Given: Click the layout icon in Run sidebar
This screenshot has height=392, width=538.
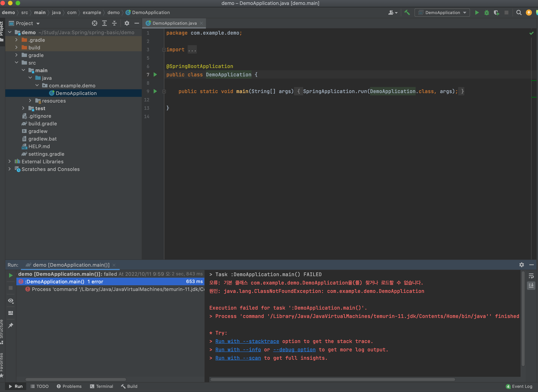Looking at the screenshot, I should (x=11, y=313).
